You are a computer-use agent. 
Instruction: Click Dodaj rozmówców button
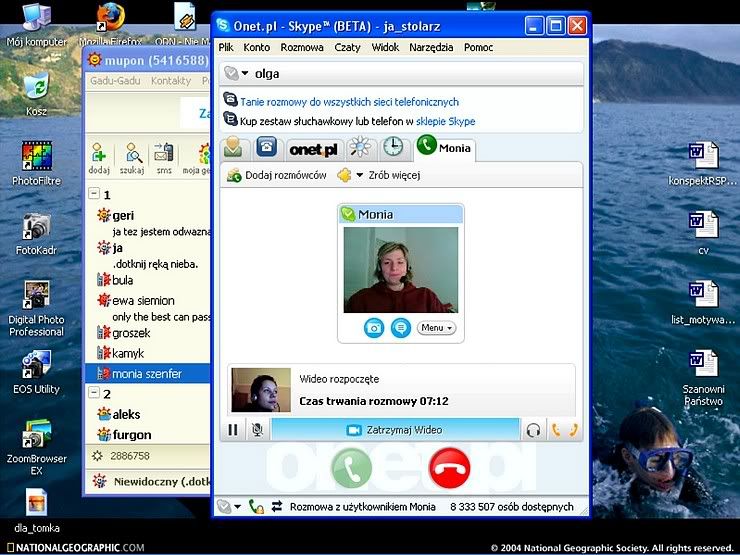[x=277, y=175]
